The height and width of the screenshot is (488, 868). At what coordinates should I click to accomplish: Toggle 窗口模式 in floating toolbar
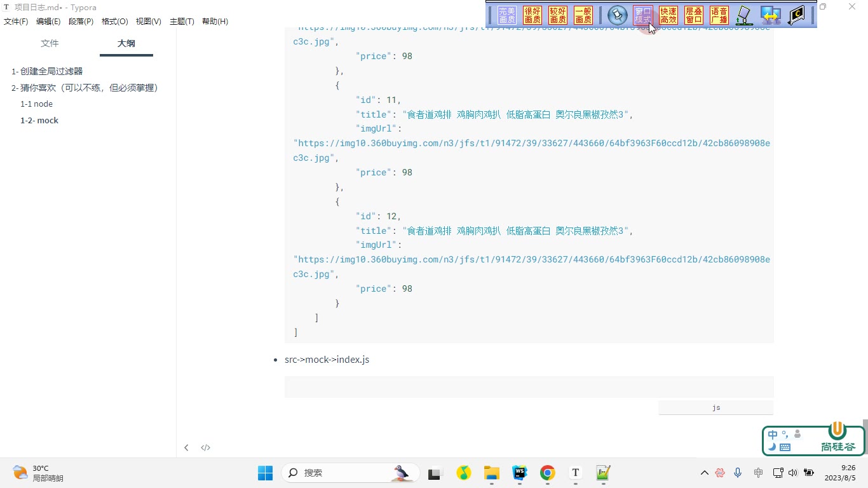point(643,15)
